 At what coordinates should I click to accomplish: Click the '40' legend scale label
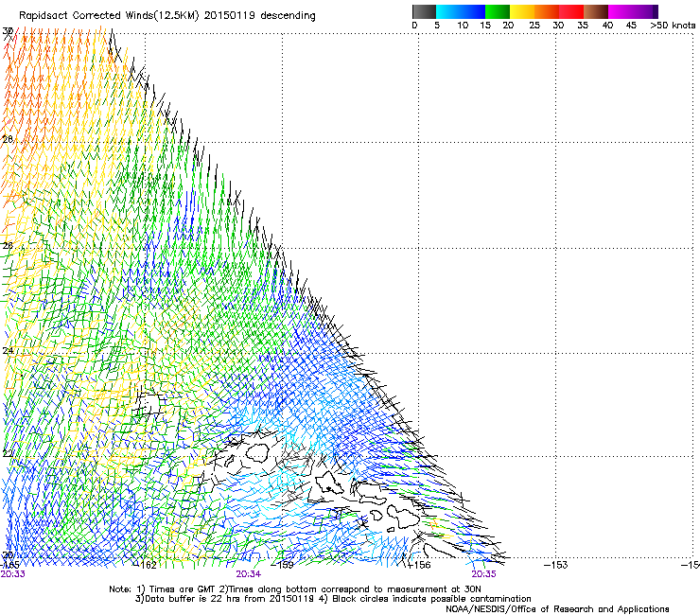607,26
